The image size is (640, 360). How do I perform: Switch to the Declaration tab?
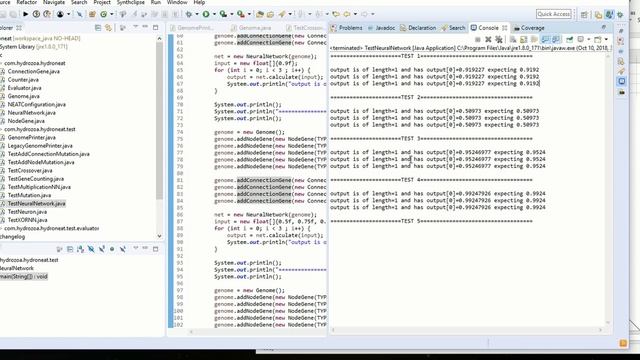click(x=418, y=28)
